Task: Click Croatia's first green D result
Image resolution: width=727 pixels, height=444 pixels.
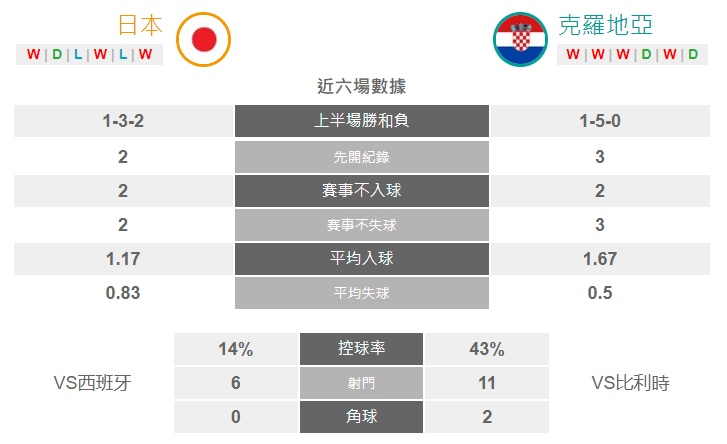Action: 646,54
